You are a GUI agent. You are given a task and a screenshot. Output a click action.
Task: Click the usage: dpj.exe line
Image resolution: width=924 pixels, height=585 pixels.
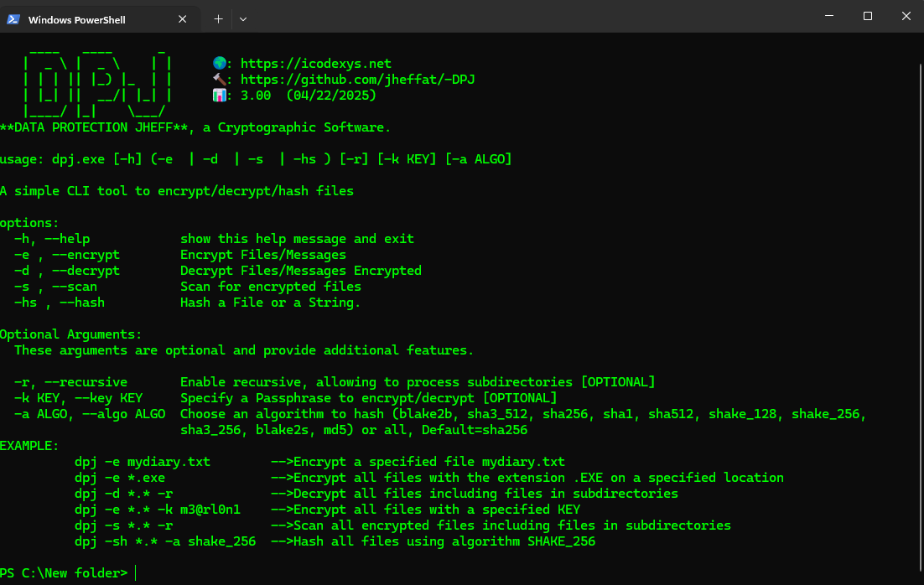click(x=256, y=159)
